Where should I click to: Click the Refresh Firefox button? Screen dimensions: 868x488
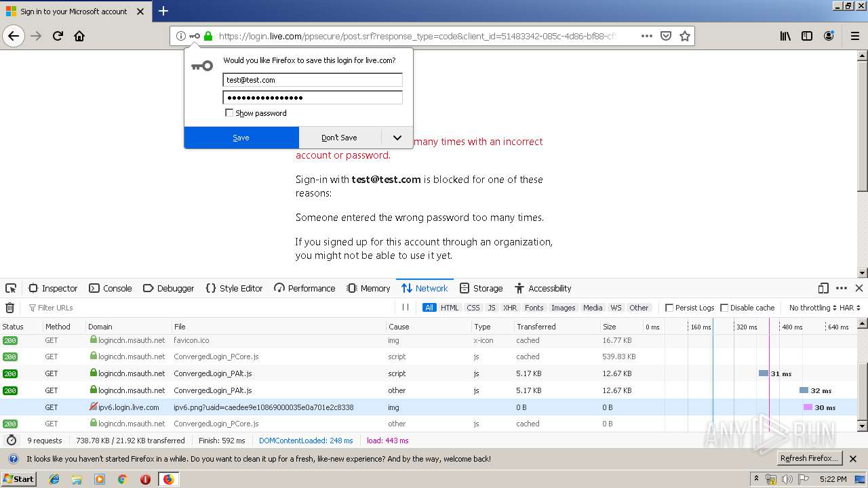810,458
